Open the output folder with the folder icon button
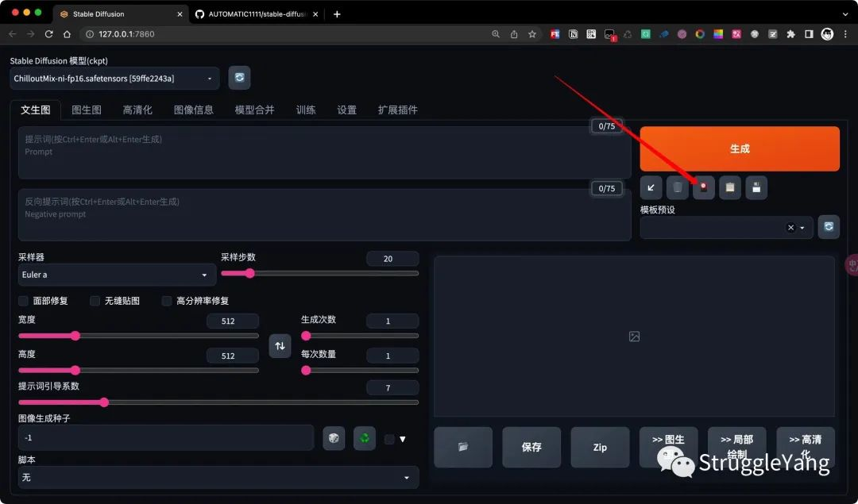 coord(463,447)
